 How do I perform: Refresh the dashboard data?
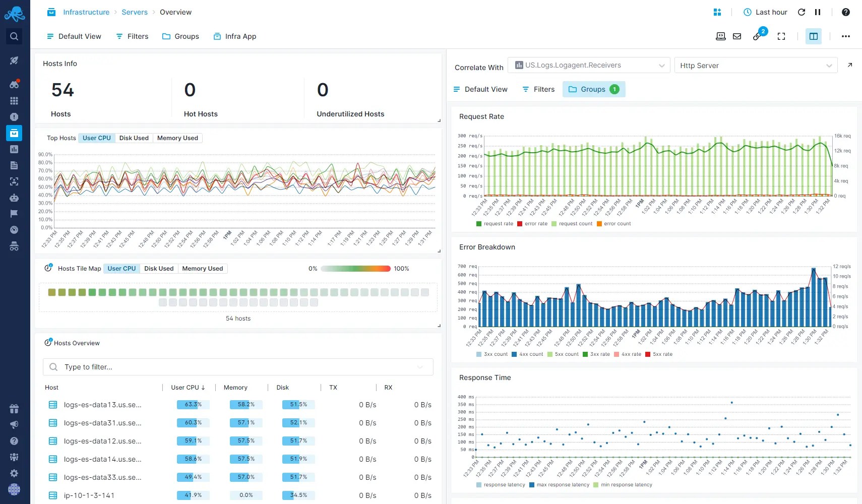[802, 12]
